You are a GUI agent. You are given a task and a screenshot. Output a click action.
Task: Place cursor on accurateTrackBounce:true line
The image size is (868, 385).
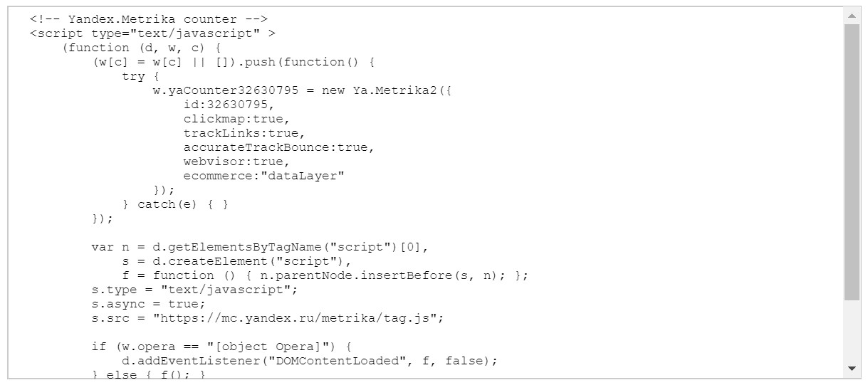(278, 147)
